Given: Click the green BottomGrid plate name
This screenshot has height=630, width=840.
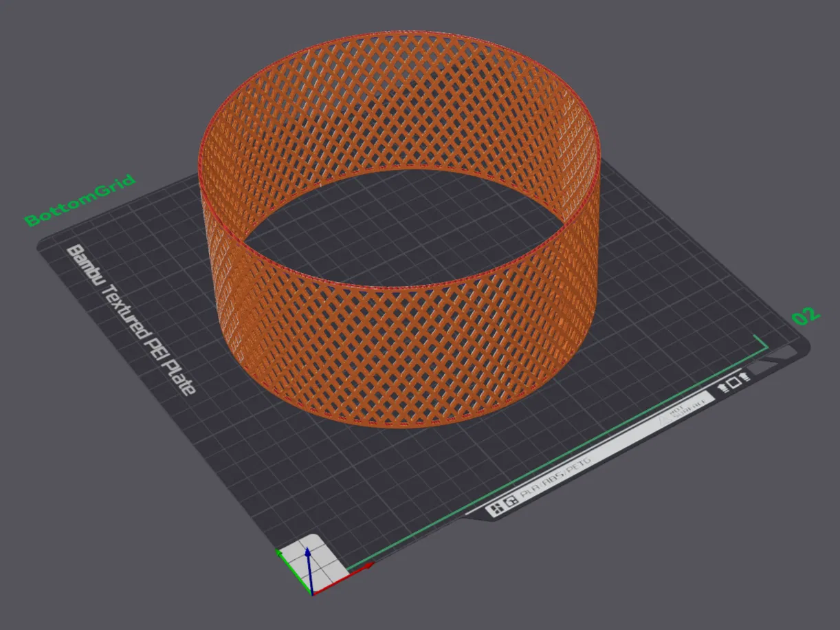Looking at the screenshot, I should (x=80, y=201).
